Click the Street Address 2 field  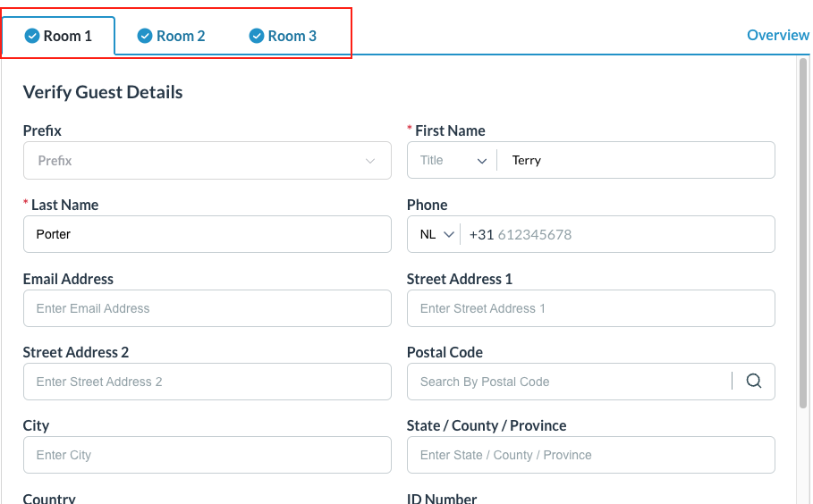pyautogui.click(x=207, y=382)
